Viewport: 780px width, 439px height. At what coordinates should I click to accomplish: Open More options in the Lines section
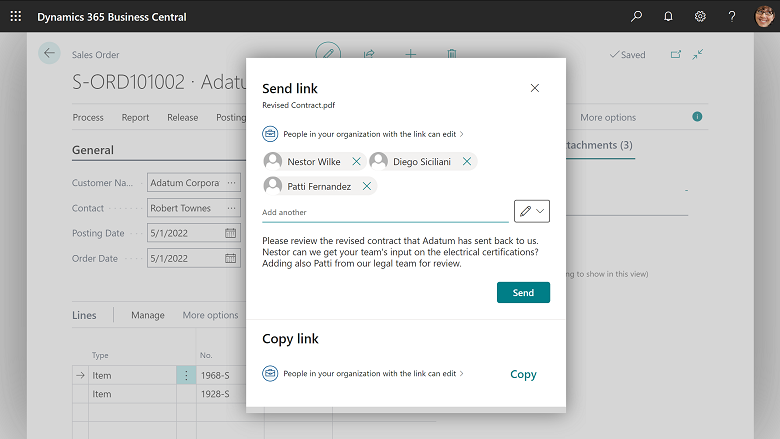210,315
